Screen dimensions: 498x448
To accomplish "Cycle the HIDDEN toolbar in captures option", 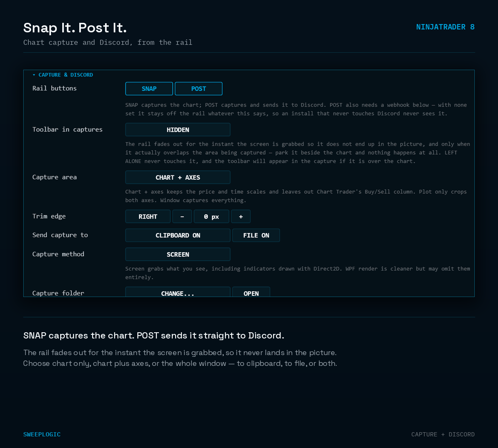I will pos(178,130).
